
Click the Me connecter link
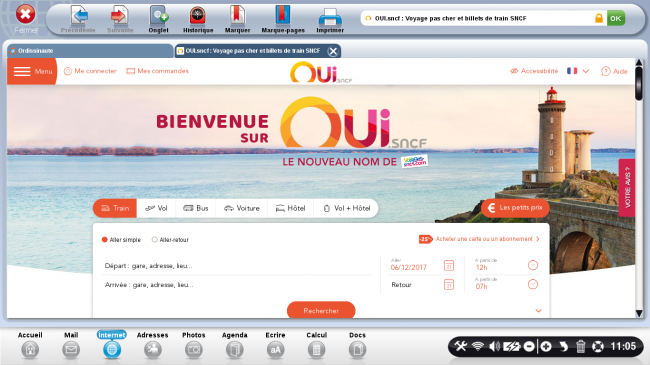coord(90,71)
